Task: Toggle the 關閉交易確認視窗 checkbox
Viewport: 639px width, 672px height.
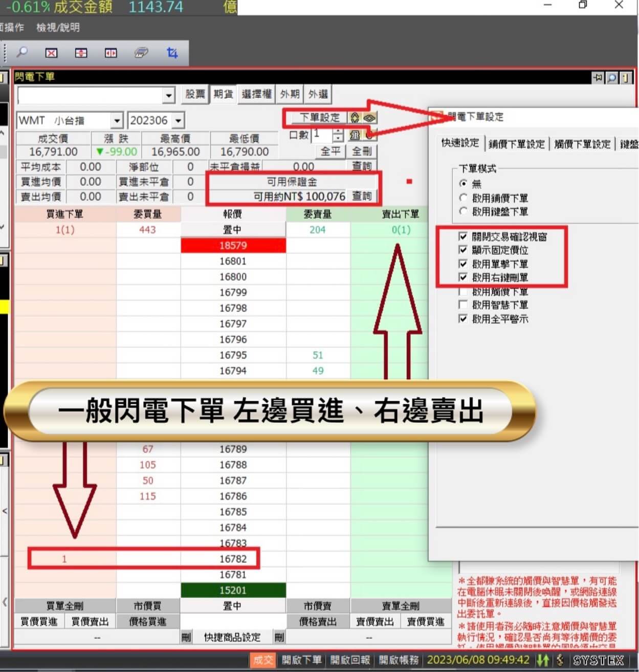Action: point(462,237)
